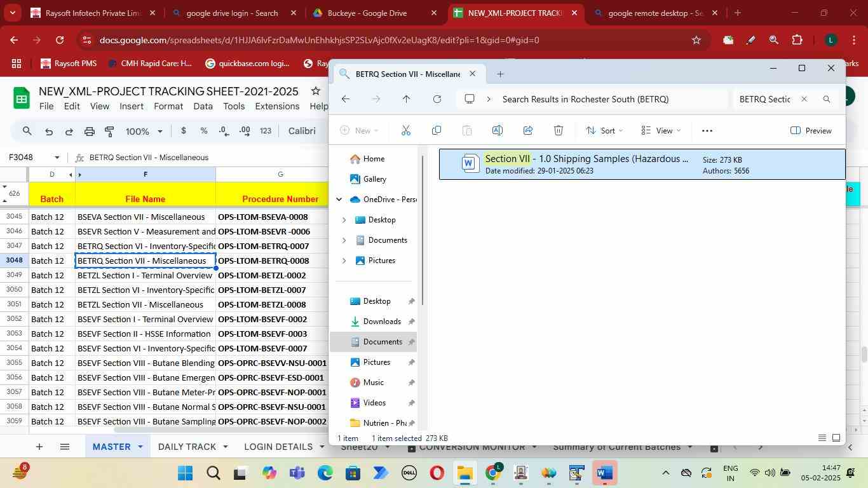Expand the Desktop node under OneDrive
This screenshot has height=488, width=868.
[x=344, y=220]
